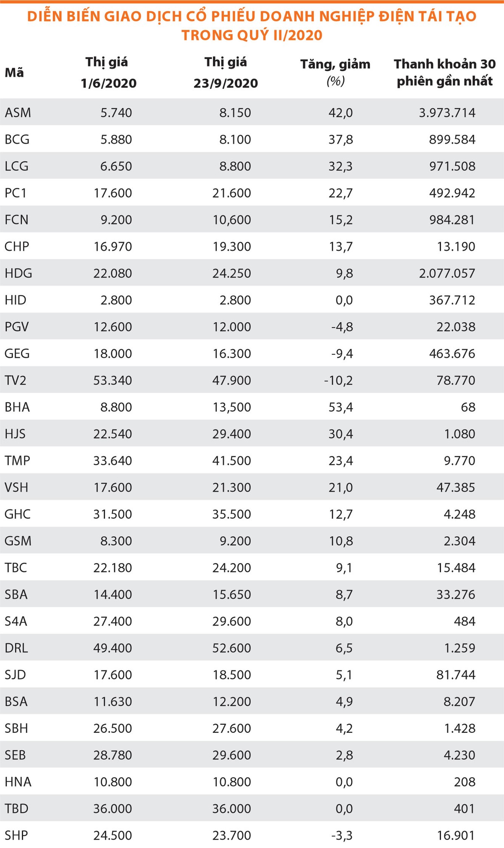Select SJD liquidity value 81.744
This screenshot has width=504, height=848.
tap(455, 675)
